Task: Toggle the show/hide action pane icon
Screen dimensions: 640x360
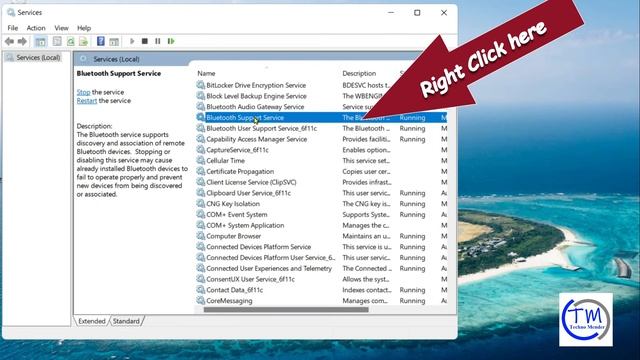Action: click(x=114, y=41)
